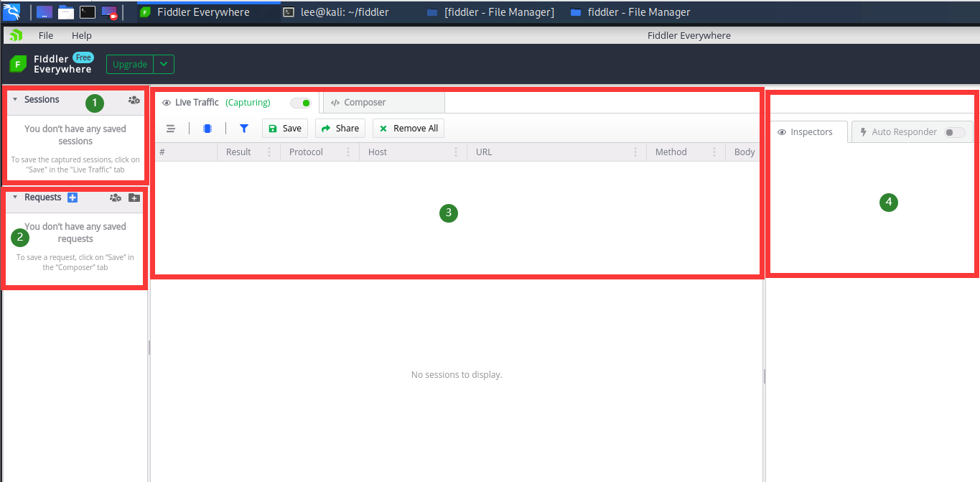Add a new request with the plus icon
This screenshot has height=482, width=980.
point(71,196)
